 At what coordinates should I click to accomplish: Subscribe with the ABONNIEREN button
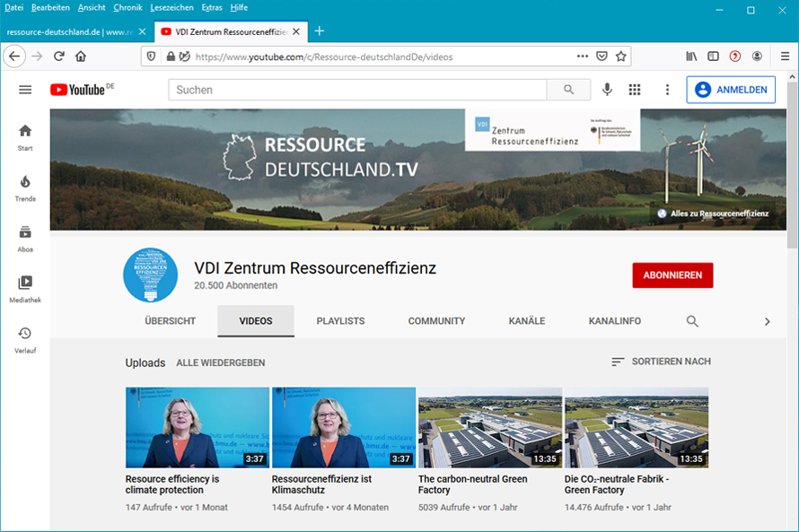point(672,275)
